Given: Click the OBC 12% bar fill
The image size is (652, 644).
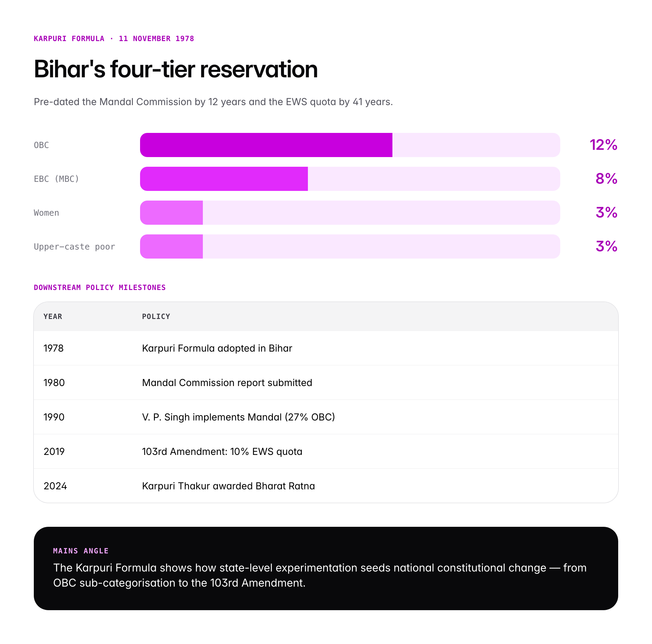Looking at the screenshot, I should point(266,145).
